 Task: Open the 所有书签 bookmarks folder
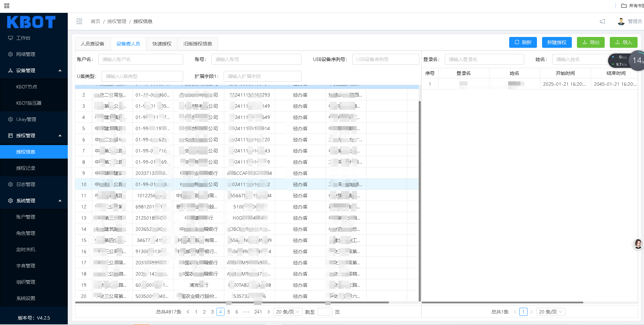(x=632, y=6)
